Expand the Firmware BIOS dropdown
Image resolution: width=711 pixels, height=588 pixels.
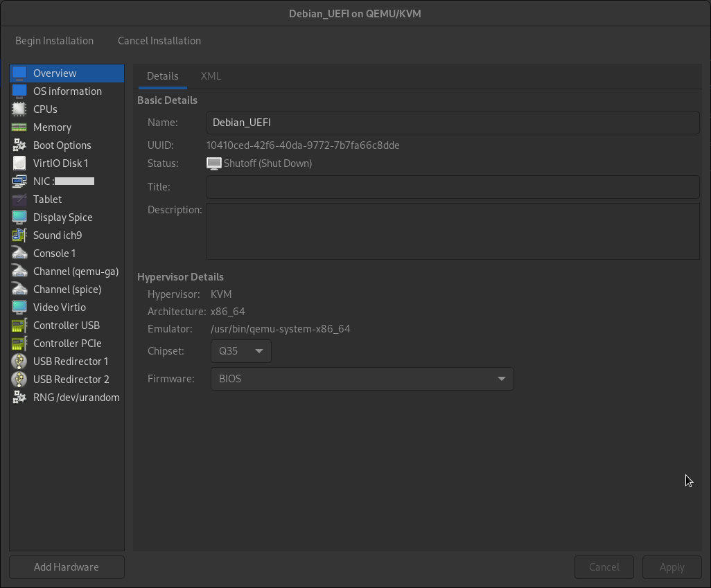(x=362, y=379)
